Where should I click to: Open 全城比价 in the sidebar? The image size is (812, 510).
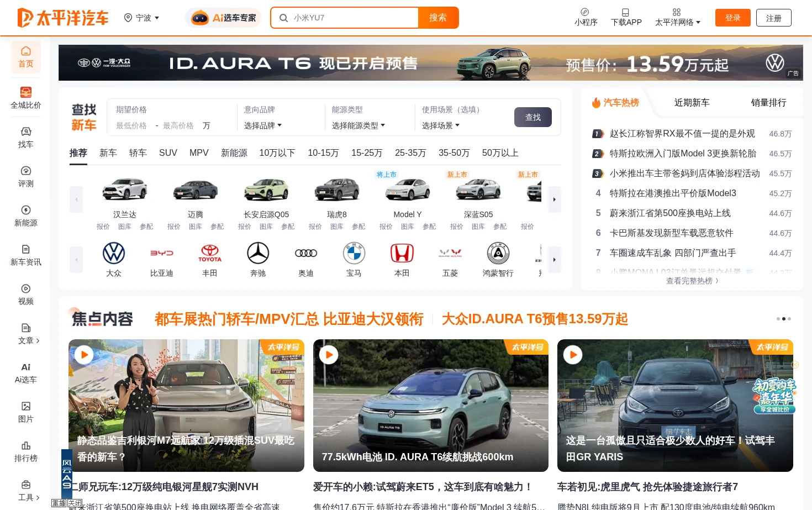pyautogui.click(x=26, y=98)
